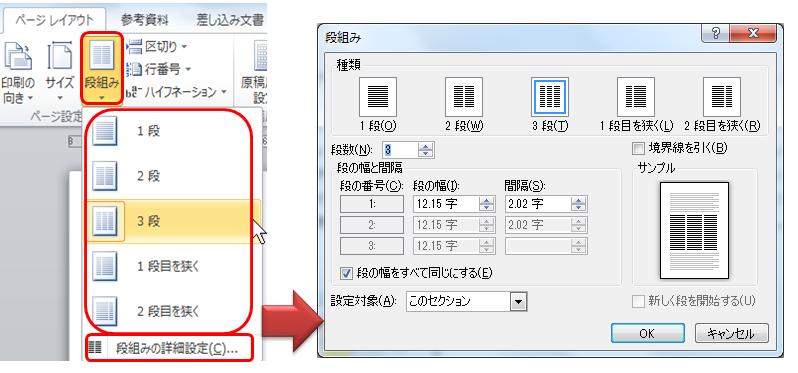The height and width of the screenshot is (373, 798).
Task: Enable the 境界線を引く checkbox
Action: 638,149
